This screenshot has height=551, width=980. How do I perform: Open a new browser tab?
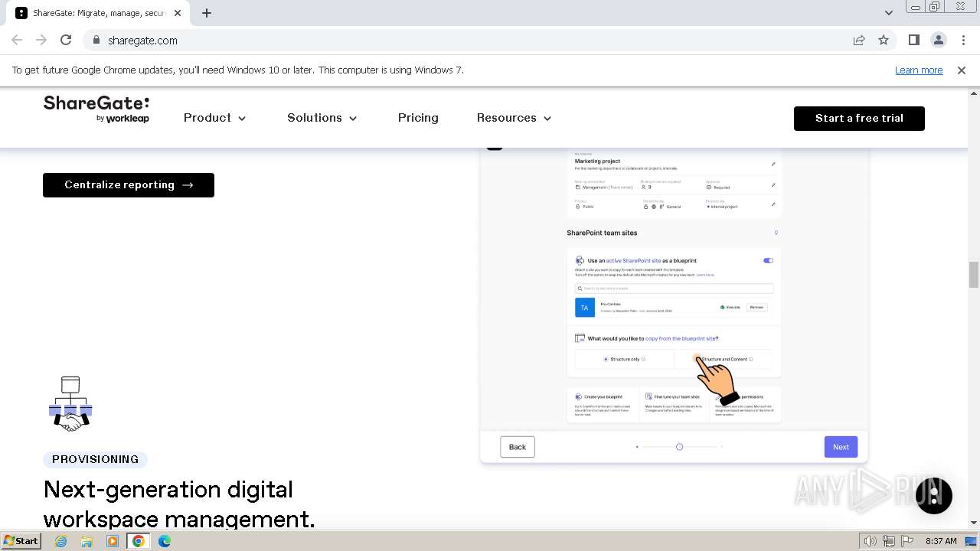pos(207,13)
